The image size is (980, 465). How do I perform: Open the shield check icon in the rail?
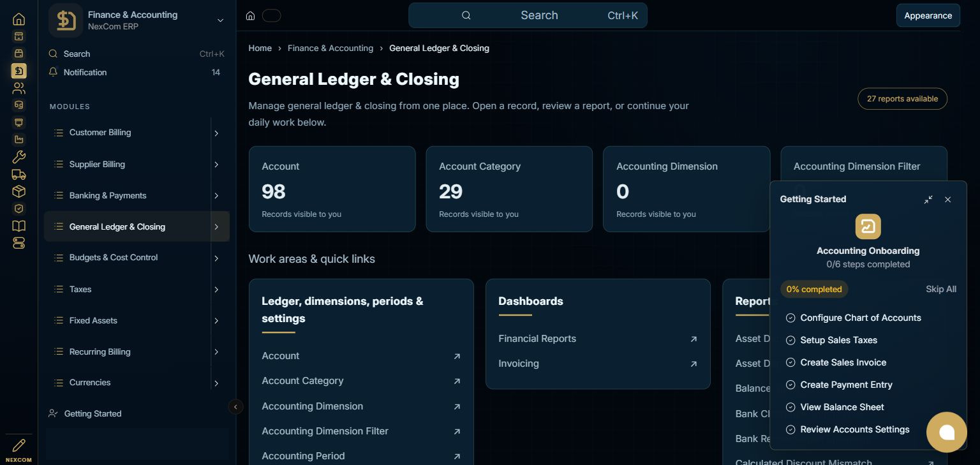(x=19, y=209)
